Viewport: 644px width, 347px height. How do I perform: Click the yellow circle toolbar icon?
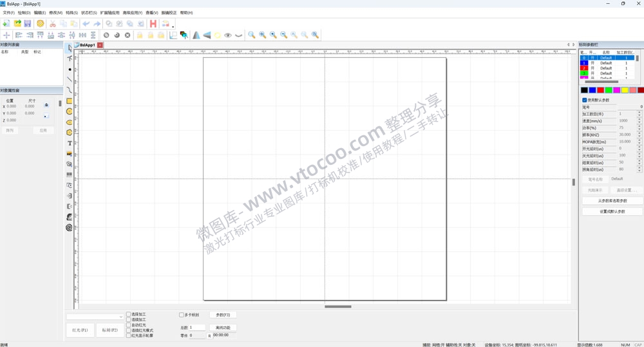[218, 35]
